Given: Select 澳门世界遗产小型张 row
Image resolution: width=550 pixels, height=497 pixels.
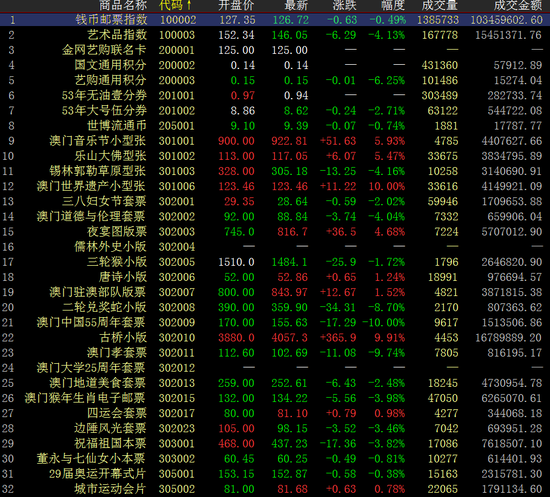Looking at the screenshot, I should point(275,186).
